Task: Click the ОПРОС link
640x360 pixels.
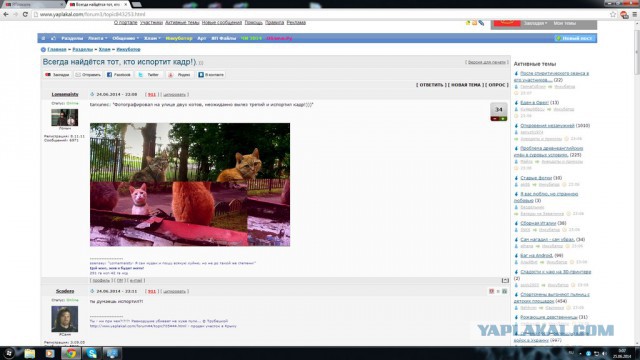Action: 497,85
